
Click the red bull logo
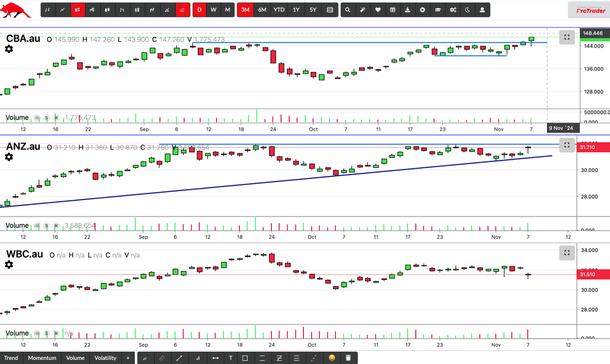click(16, 10)
